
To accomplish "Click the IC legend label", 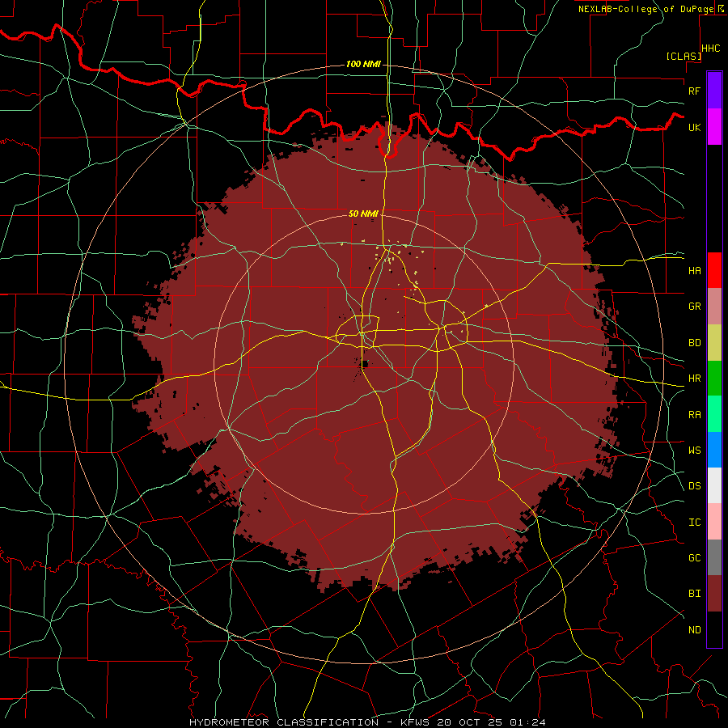I will pos(694,523).
